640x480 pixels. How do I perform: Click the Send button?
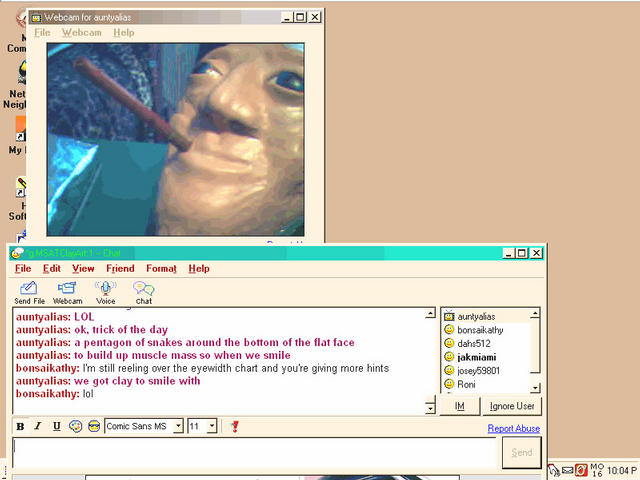pyautogui.click(x=522, y=452)
